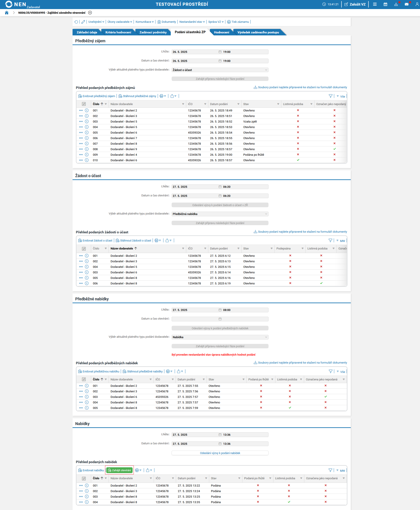The height and width of the screenshot is (510, 420).
Task: Open Podaná po lhůtě filter in předběžné nabídky
Action: [x=272, y=379]
